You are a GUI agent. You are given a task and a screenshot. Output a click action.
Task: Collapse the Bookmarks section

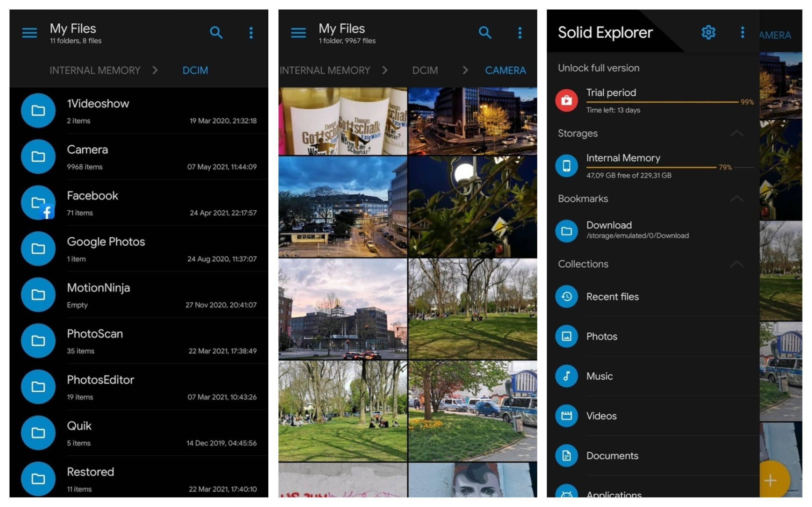pyautogui.click(x=737, y=199)
